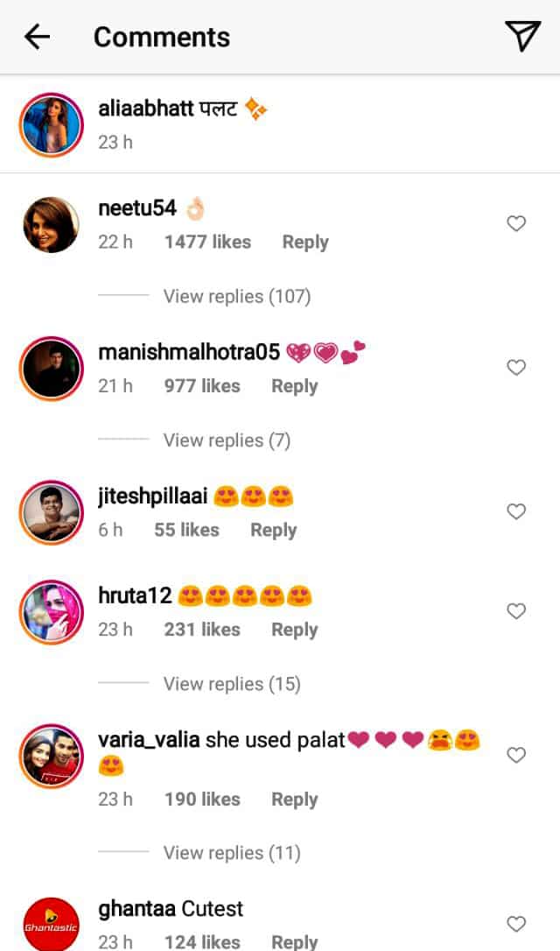This screenshot has height=951, width=560.
Task: Tap heart on varia_valia's comment
Action: tap(516, 755)
